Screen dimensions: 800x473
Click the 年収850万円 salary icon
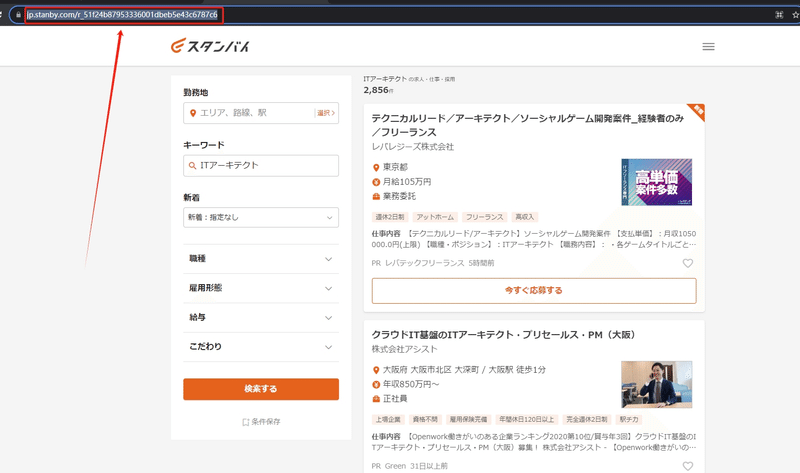tap(376, 384)
